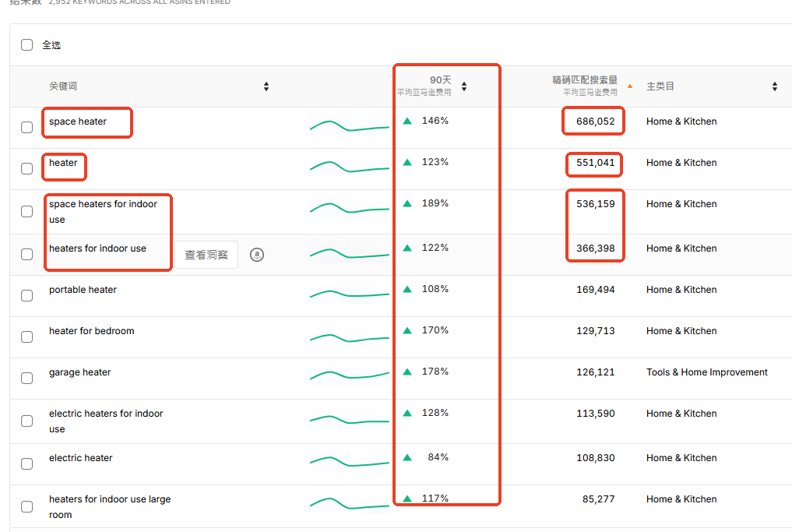Viewport: 792px width, 532px height.
Task: Check the box for space heater row
Action: [x=26, y=127]
